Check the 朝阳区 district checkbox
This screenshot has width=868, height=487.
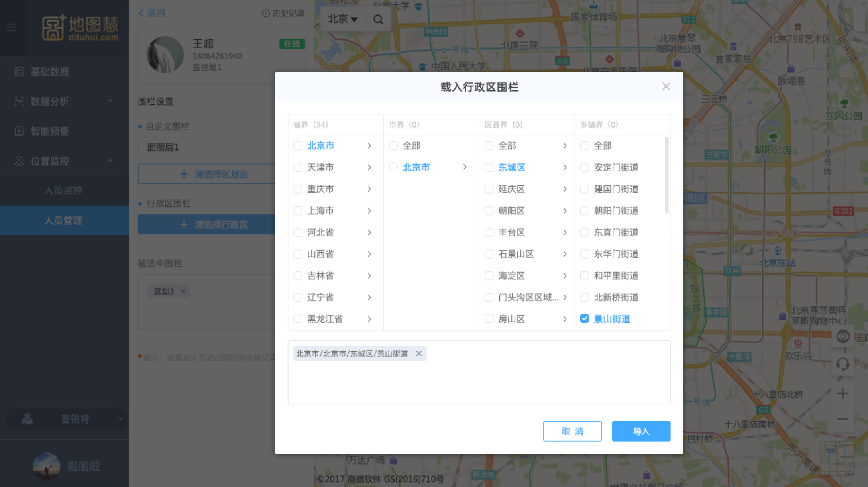coord(489,211)
